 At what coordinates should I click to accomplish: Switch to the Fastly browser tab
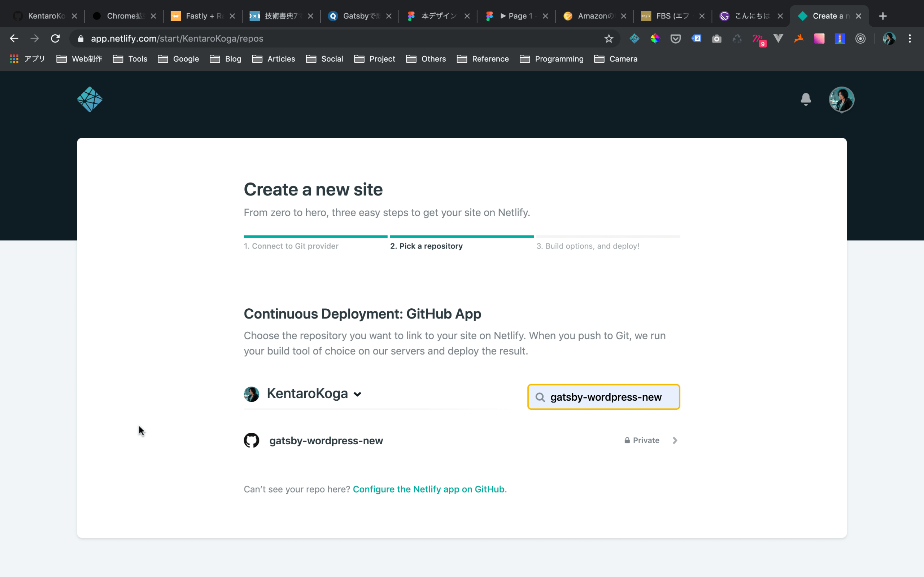tap(203, 16)
